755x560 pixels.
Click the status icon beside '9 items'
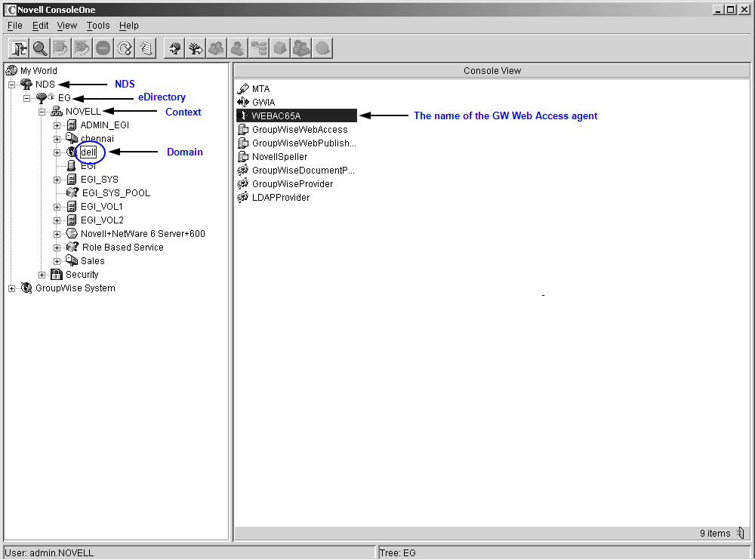pyautogui.click(x=741, y=533)
